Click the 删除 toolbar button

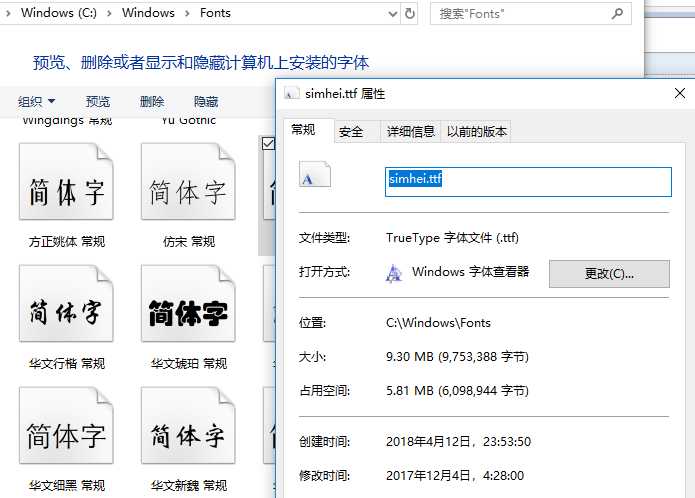click(x=152, y=101)
